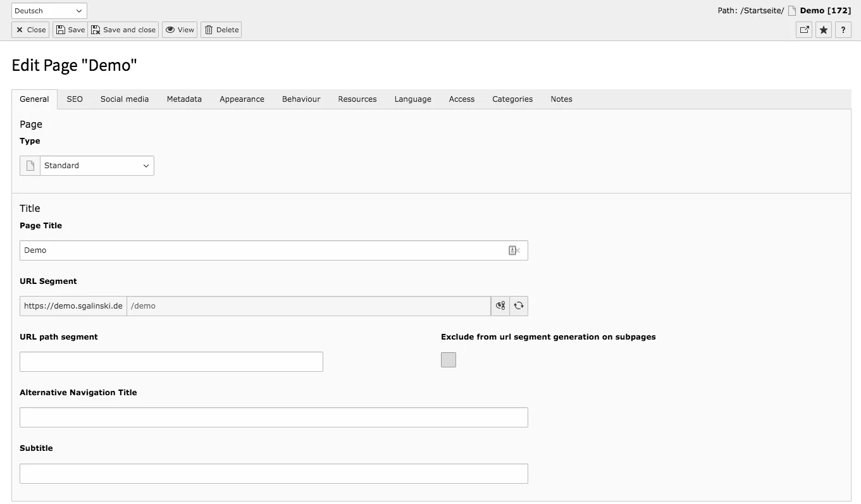Preview the page via the View eye icon
861x504 pixels.
[179, 29]
